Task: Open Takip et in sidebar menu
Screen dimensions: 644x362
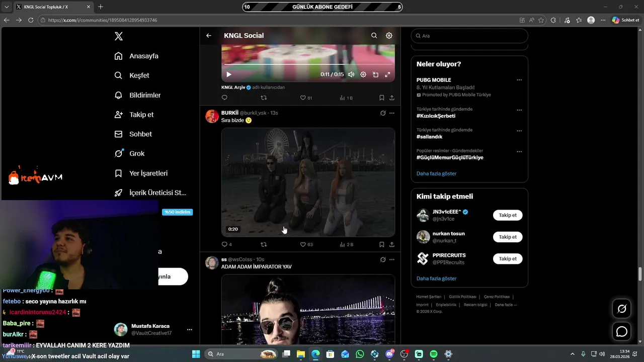Action: (x=134, y=115)
